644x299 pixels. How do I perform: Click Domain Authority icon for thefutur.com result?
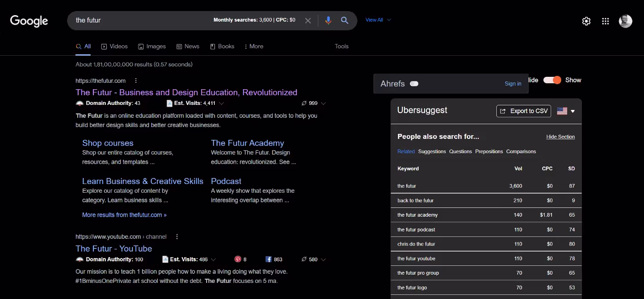(x=80, y=103)
